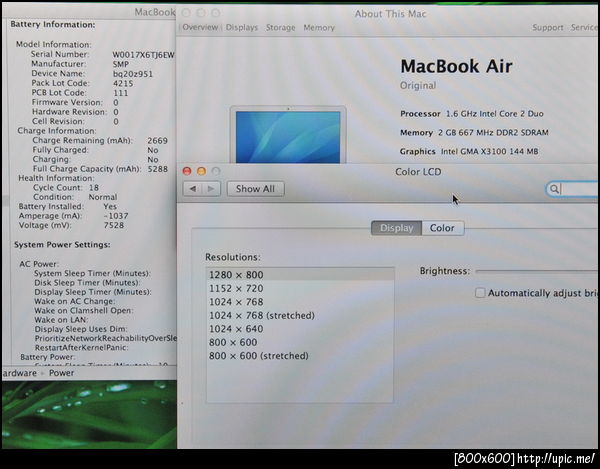Click the Charge Remaining value 2669
The height and width of the screenshot is (469, 600).
(157, 140)
